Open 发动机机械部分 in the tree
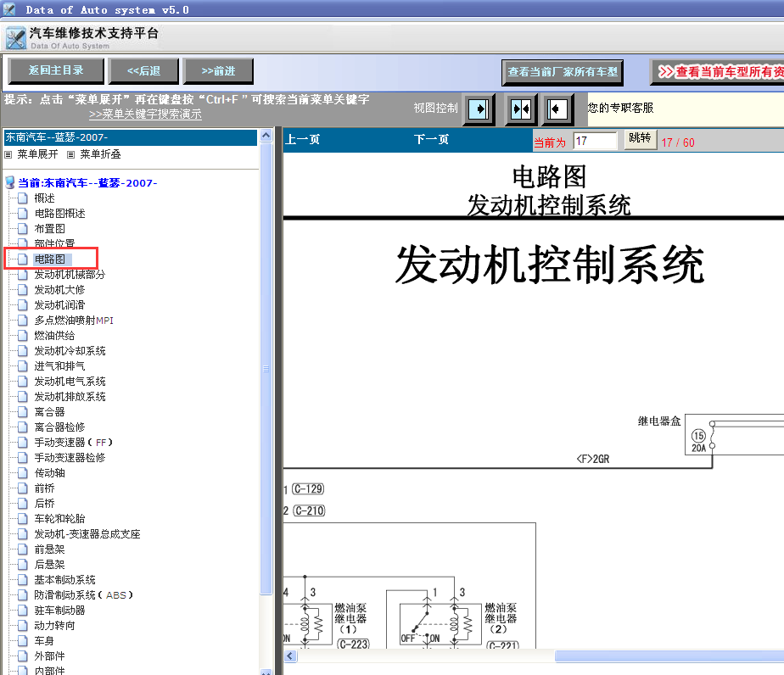The height and width of the screenshot is (675, 784). (x=70, y=275)
